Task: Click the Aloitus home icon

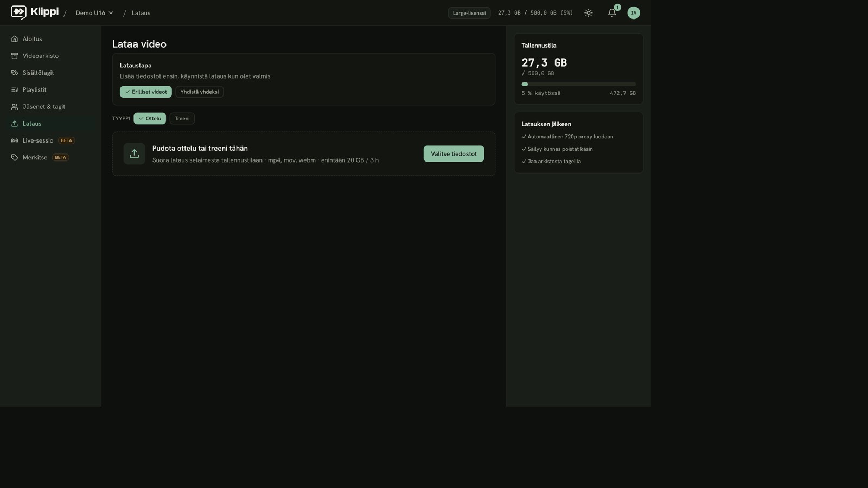Action: coord(15,39)
